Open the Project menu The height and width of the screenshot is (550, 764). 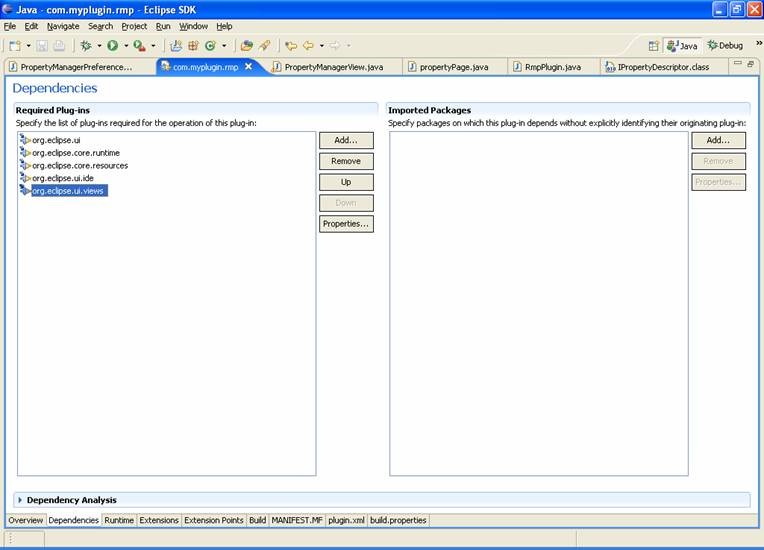click(x=134, y=26)
